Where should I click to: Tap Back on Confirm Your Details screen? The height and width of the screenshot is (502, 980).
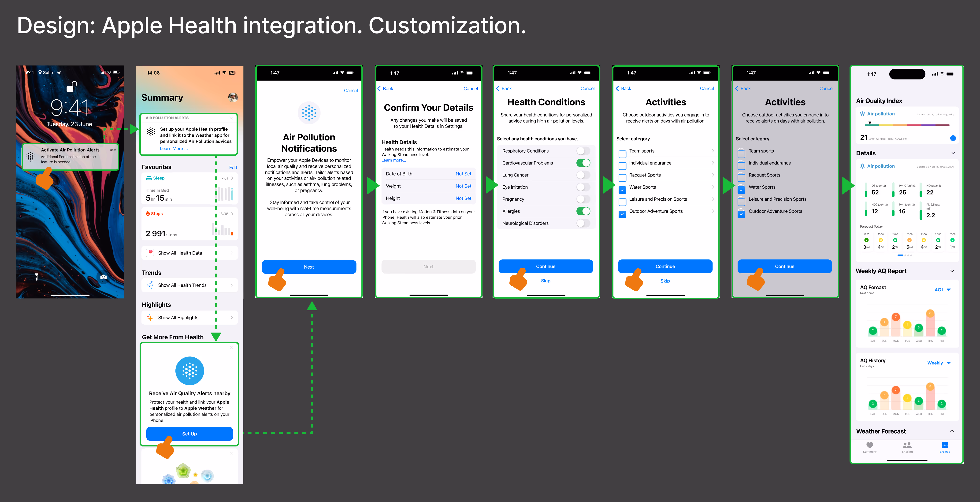click(385, 89)
